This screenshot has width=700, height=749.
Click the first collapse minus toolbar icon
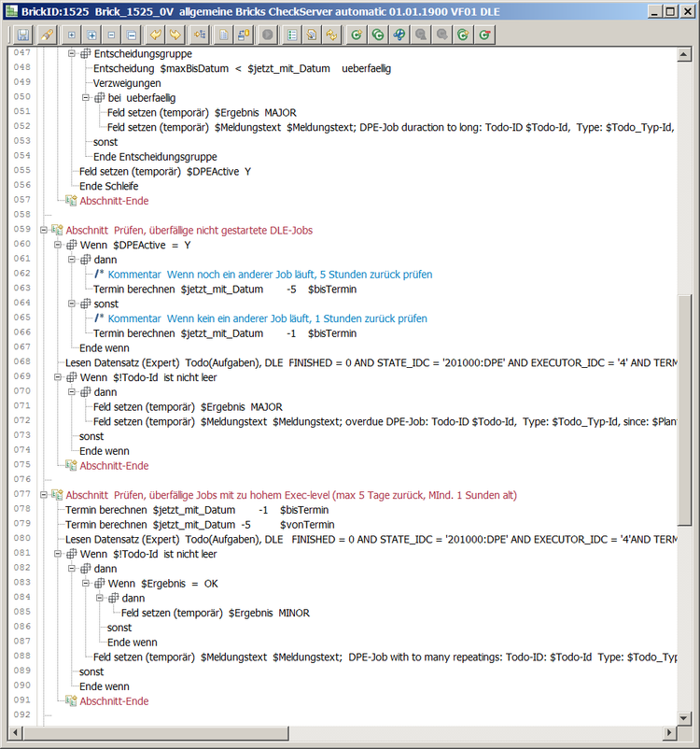point(112,35)
